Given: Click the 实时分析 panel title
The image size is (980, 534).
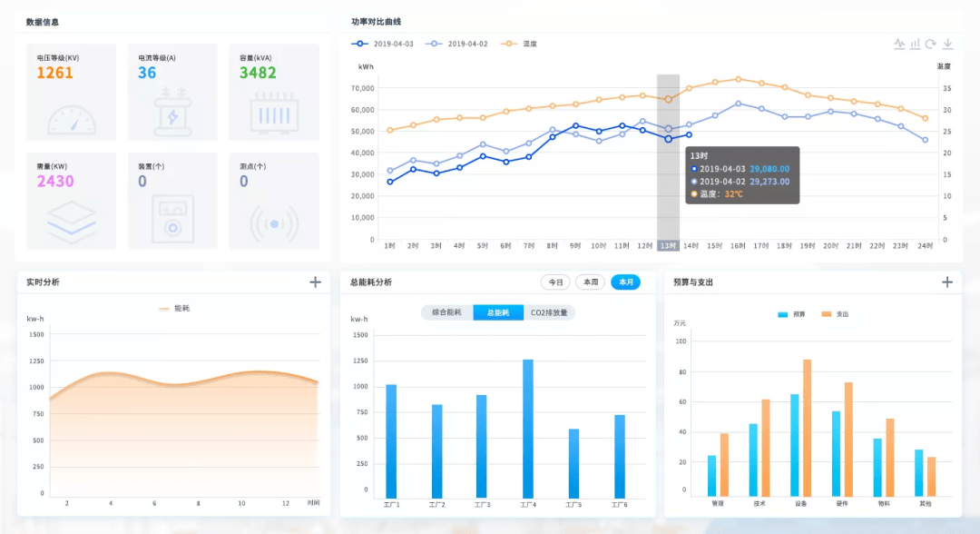Looking at the screenshot, I should 43,282.
